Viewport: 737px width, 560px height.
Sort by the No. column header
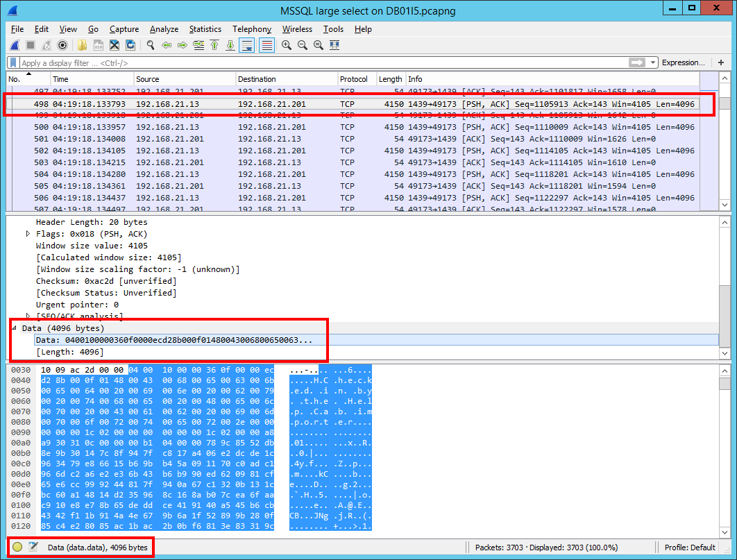(27, 79)
